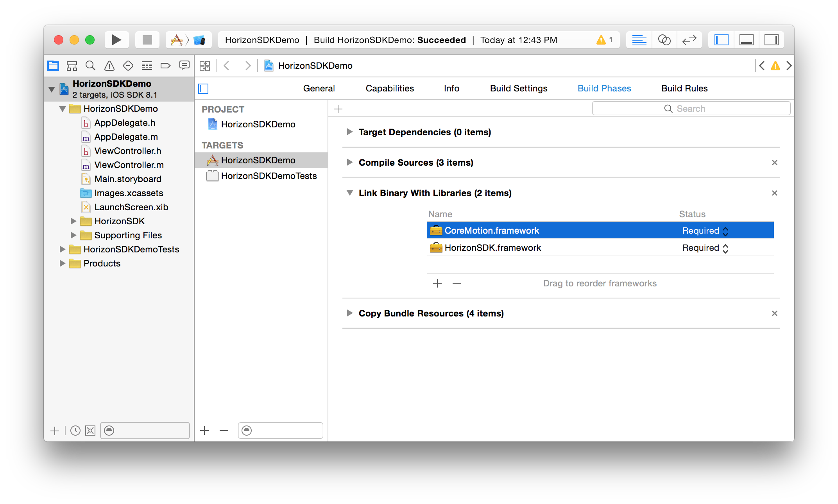Select HorizonSDKDemo under PROJECT
Image resolution: width=838 pixels, height=504 pixels.
[258, 124]
